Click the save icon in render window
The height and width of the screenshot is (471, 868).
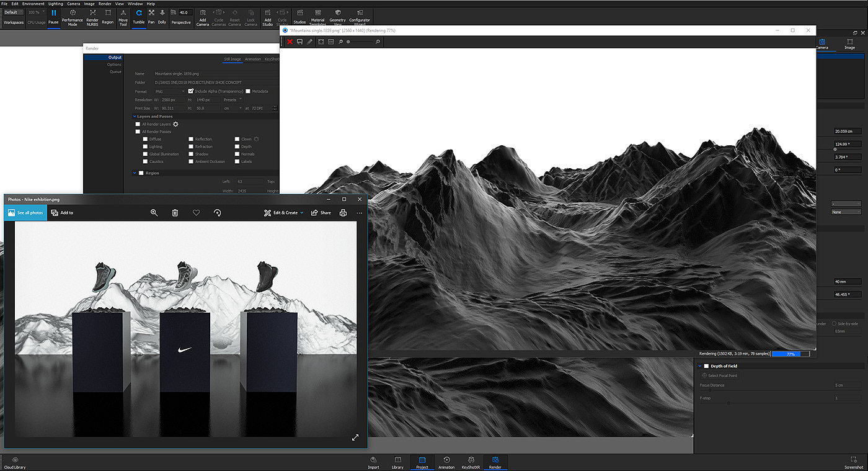[299, 42]
